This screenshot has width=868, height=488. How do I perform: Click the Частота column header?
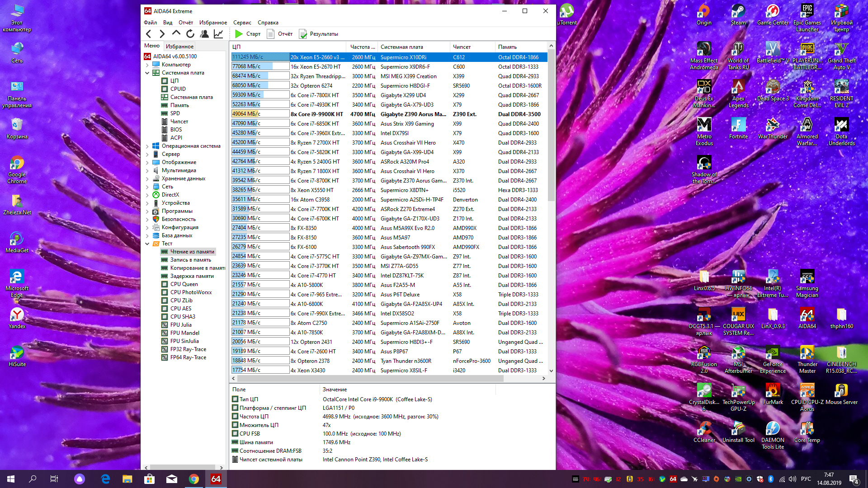pos(362,47)
